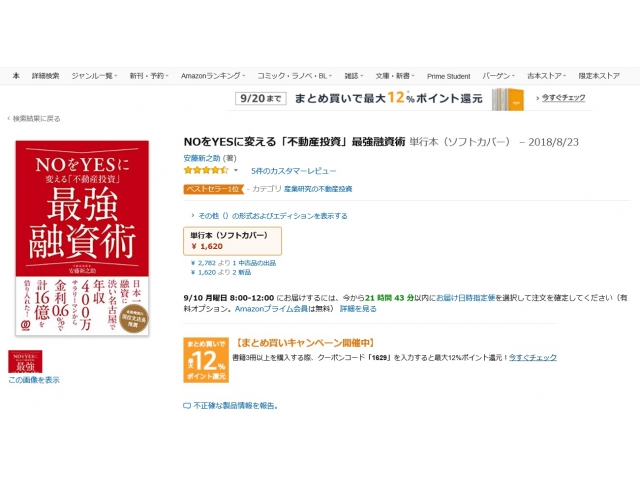Open the star rating dropdown arrow
This screenshot has height=480, width=640.
pyautogui.click(x=236, y=171)
